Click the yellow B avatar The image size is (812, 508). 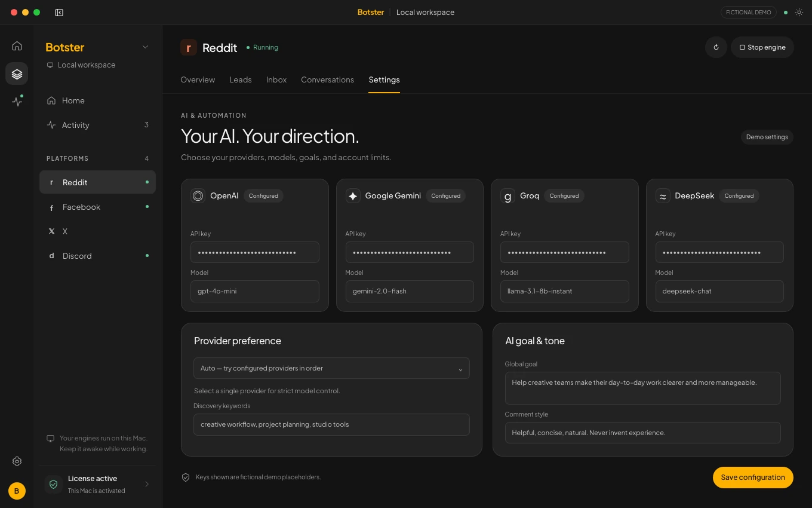point(17,491)
